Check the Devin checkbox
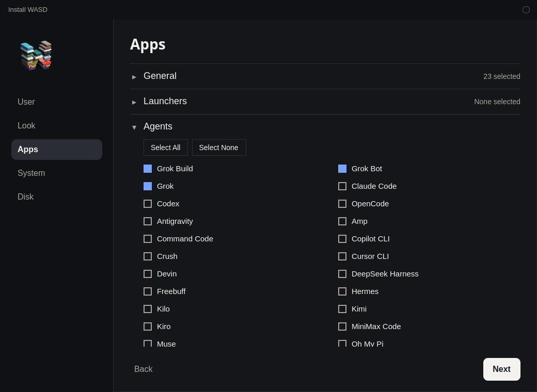The image size is (537, 392). click(148, 274)
